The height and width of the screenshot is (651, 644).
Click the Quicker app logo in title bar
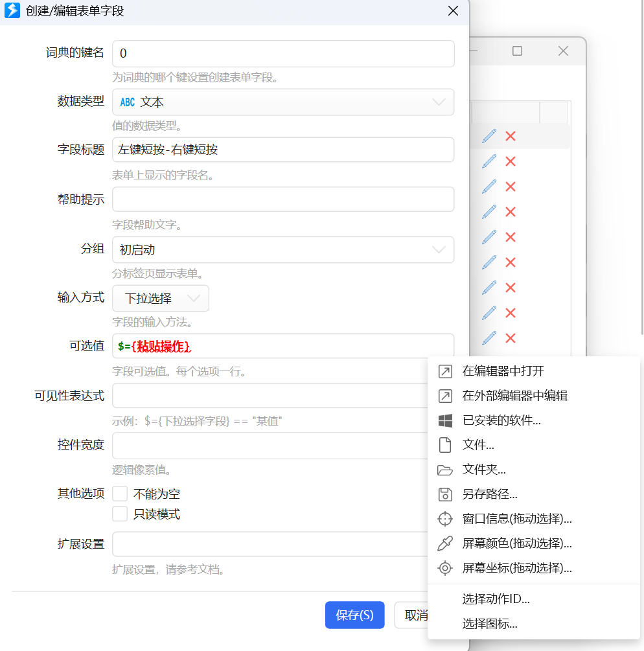pyautogui.click(x=12, y=11)
